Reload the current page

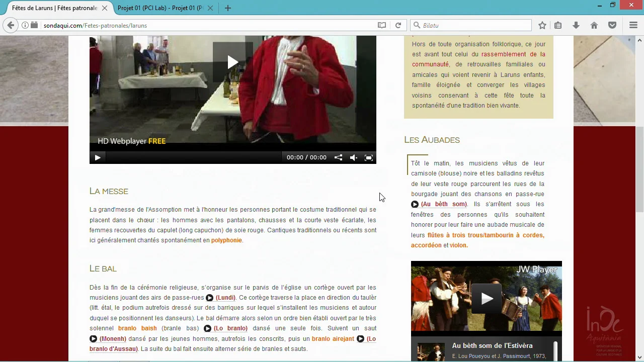[x=398, y=25]
